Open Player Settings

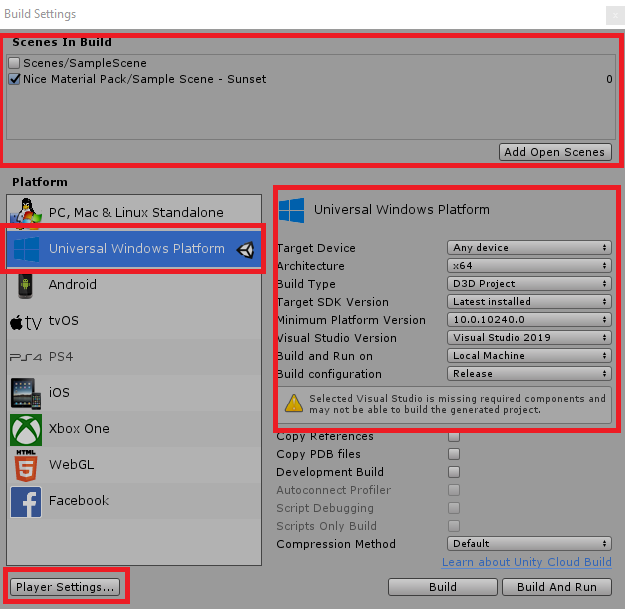[65, 587]
